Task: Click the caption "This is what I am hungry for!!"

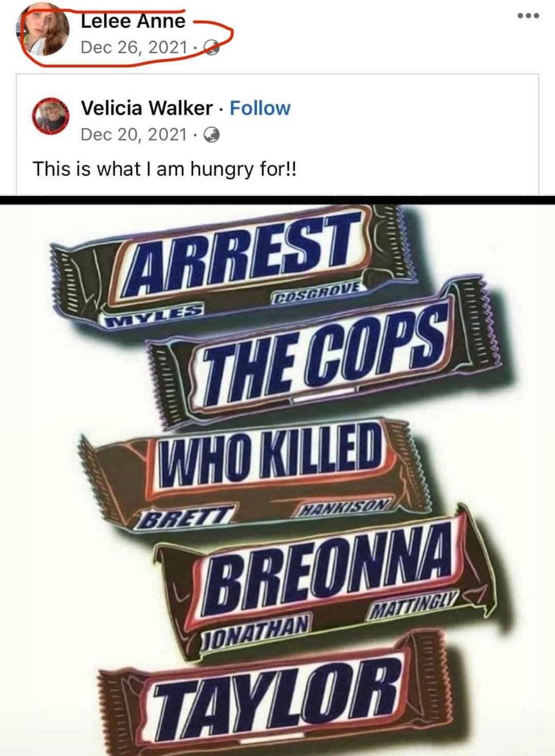Action: point(164,168)
